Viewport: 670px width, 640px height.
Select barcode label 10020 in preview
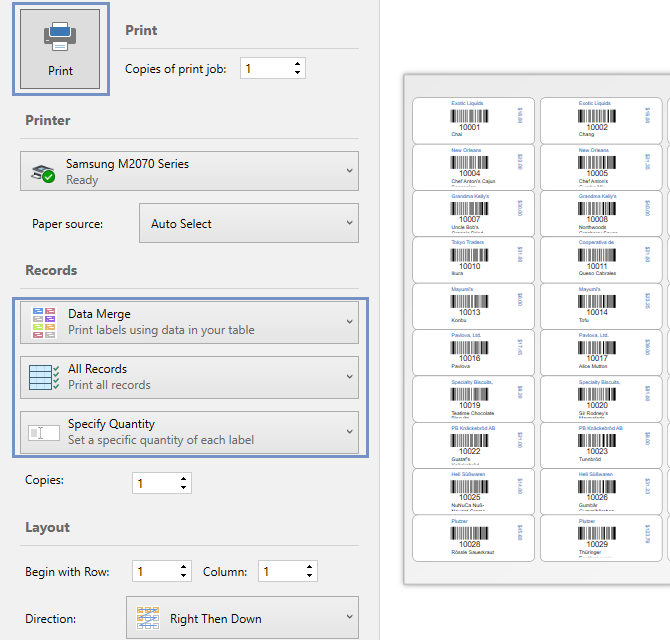tap(601, 399)
